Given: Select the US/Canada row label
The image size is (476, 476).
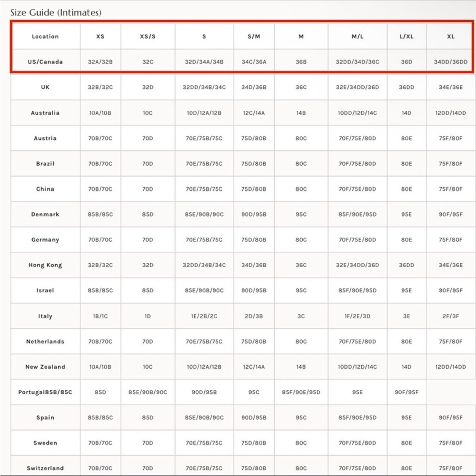Looking at the screenshot, I should pos(45,61).
